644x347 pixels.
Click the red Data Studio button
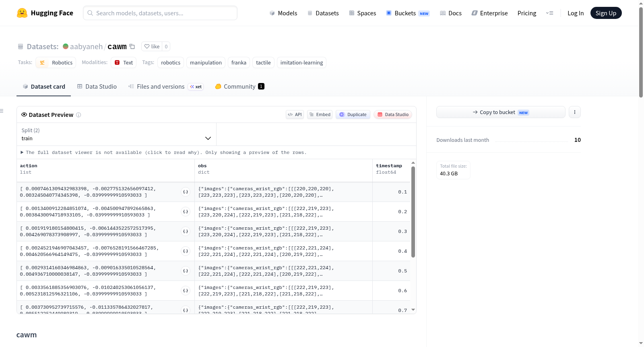point(393,114)
